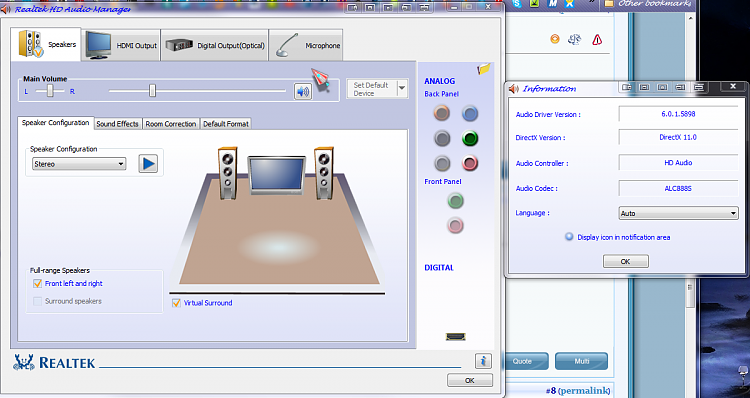Toggle the Surround speakers checkbox
The image size is (750, 398).
37,301
